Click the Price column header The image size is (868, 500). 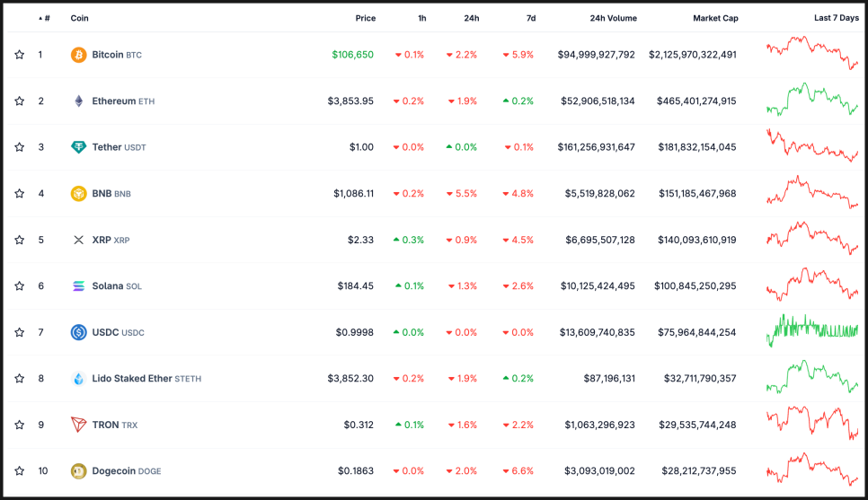pos(365,18)
